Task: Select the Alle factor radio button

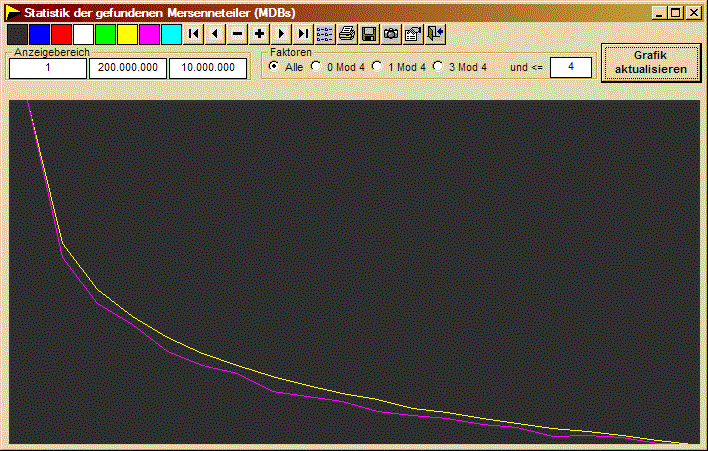Action: point(274,66)
